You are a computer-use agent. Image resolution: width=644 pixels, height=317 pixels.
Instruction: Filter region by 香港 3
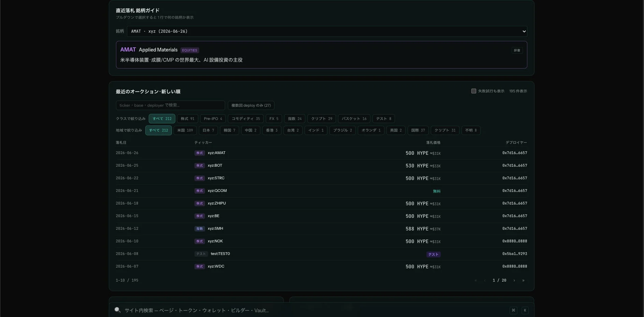tap(272, 130)
